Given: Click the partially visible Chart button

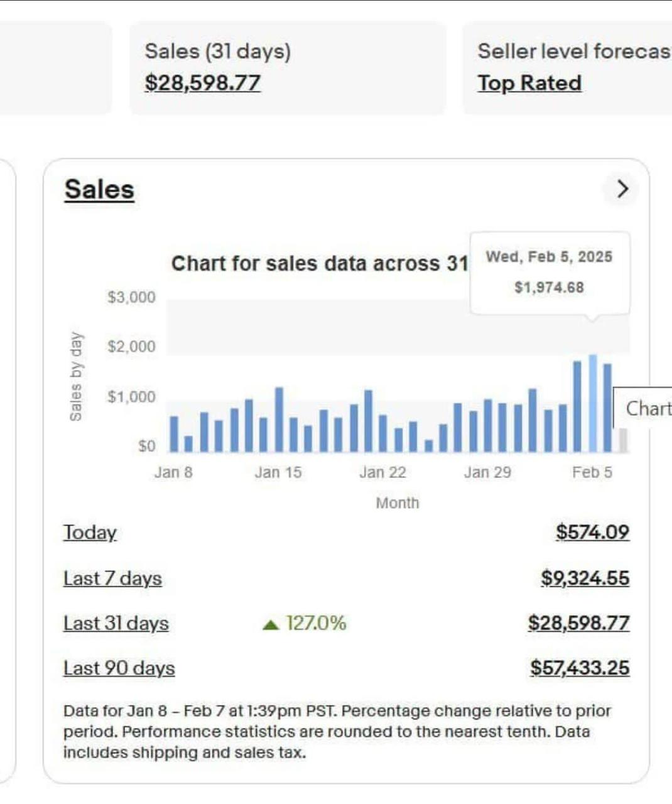Looking at the screenshot, I should tap(650, 408).
